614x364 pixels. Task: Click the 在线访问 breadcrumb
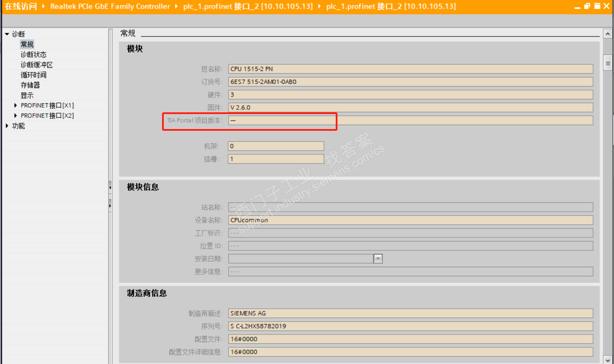point(21,6)
